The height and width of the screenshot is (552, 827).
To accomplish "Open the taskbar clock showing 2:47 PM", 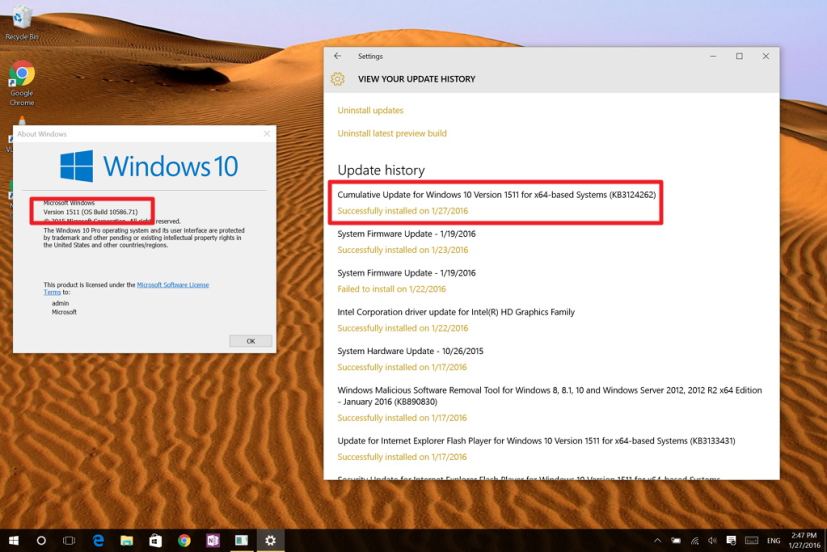I will coord(804,540).
